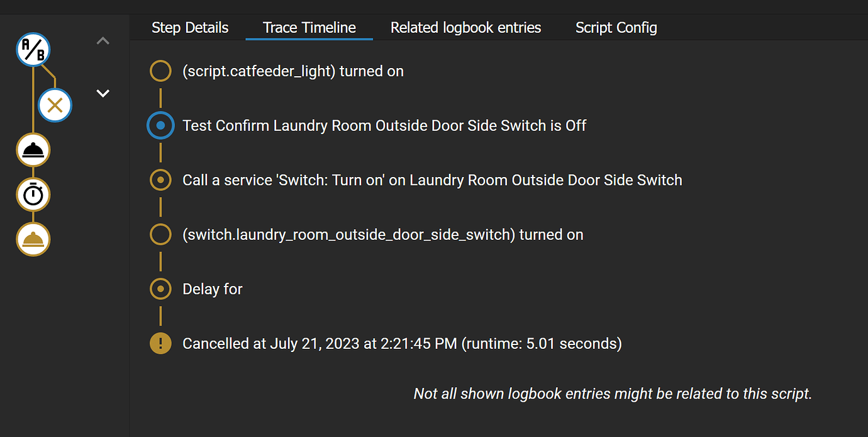The width and height of the screenshot is (868, 437).
Task: Click the Trace Timeline tab label
Action: (309, 27)
